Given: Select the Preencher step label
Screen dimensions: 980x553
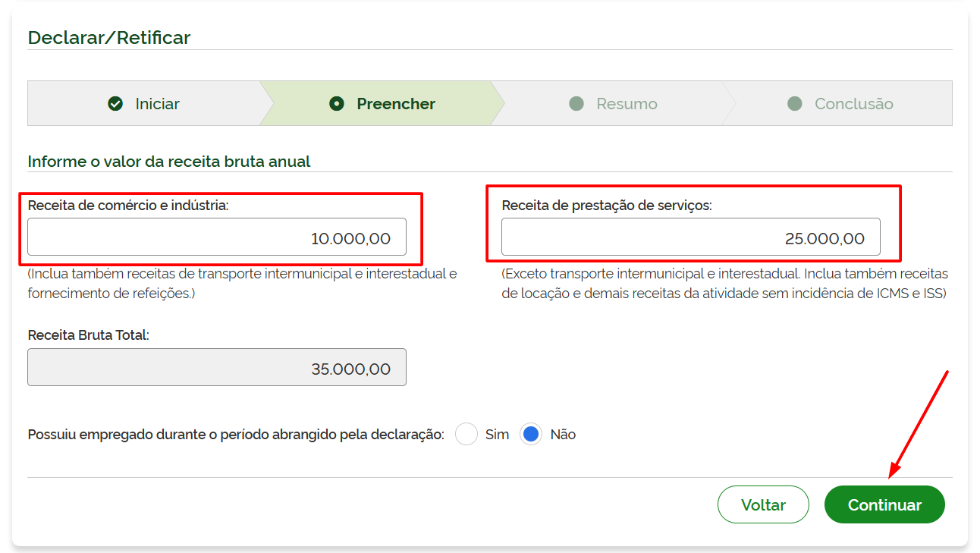Looking at the screenshot, I should click(396, 104).
